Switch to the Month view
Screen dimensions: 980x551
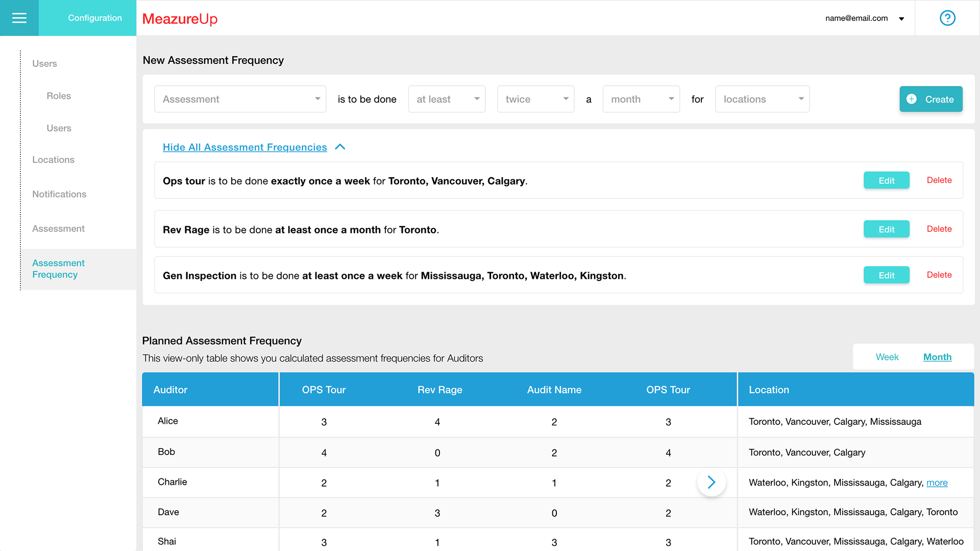(937, 357)
